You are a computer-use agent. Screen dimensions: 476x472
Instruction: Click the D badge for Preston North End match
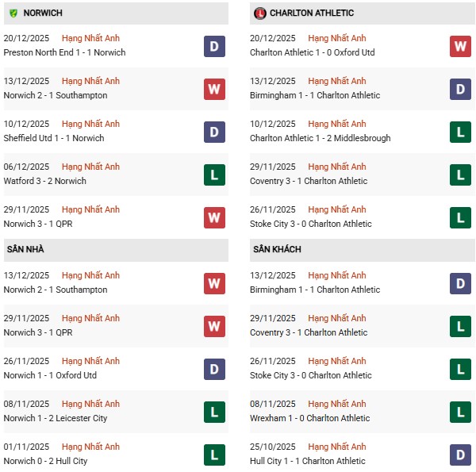pyautogui.click(x=214, y=46)
